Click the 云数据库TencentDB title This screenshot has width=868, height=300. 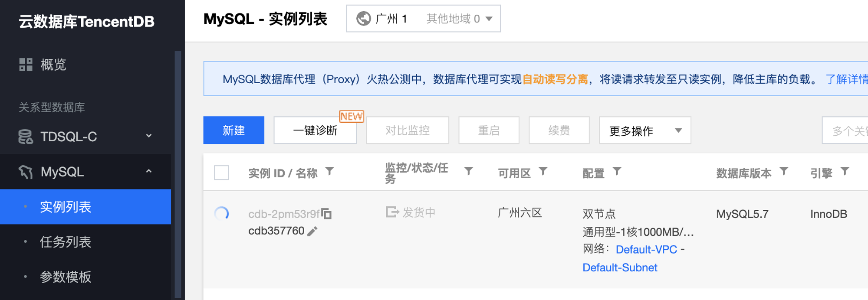click(x=86, y=22)
